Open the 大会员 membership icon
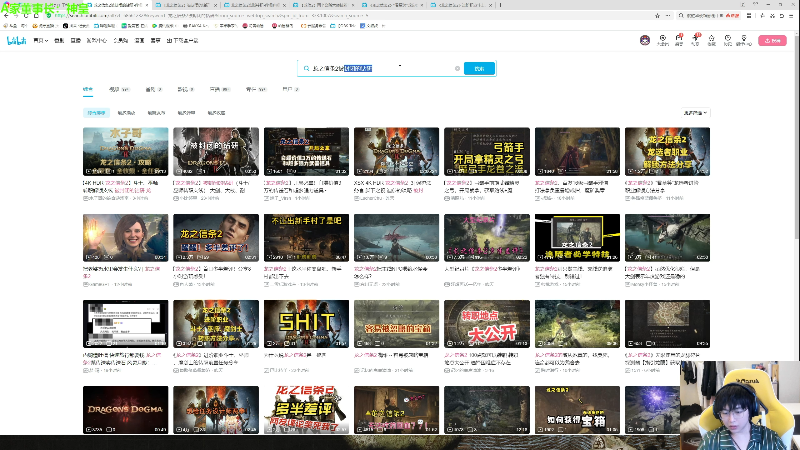800x450 pixels. (x=663, y=40)
